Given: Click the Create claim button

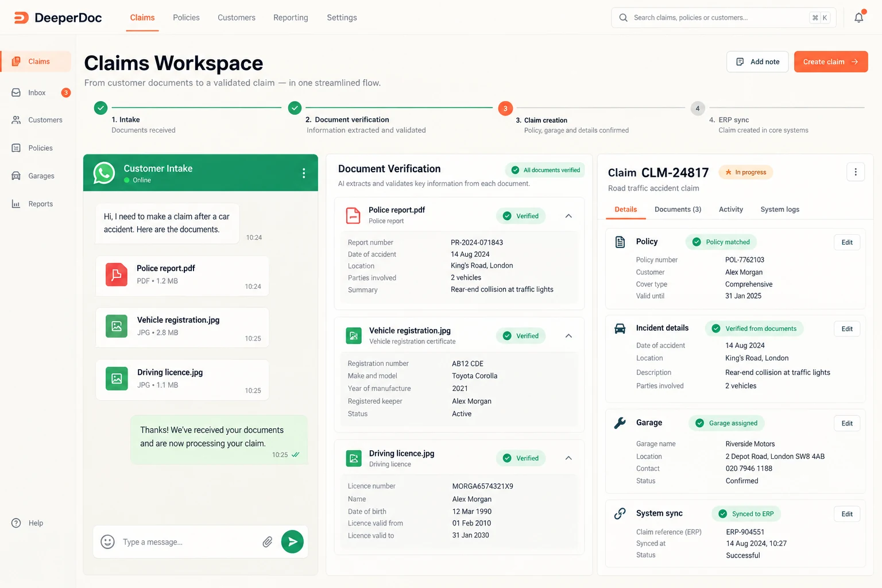Looking at the screenshot, I should click(x=831, y=62).
